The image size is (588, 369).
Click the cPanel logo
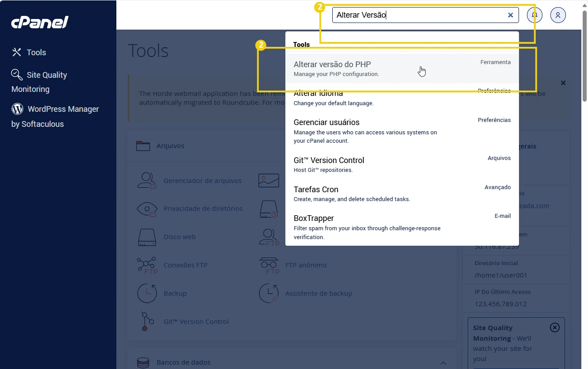[40, 22]
